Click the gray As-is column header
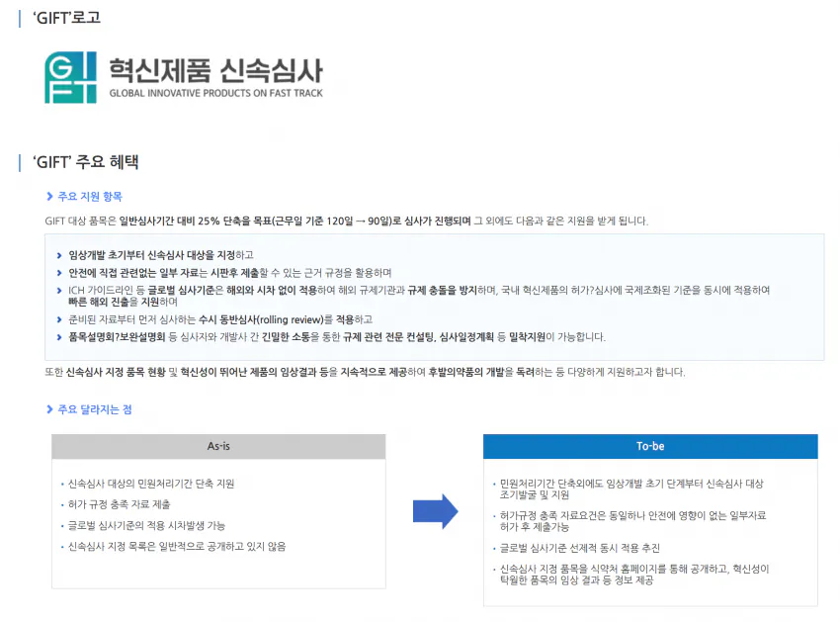This screenshot has height=622, width=840. (218, 446)
